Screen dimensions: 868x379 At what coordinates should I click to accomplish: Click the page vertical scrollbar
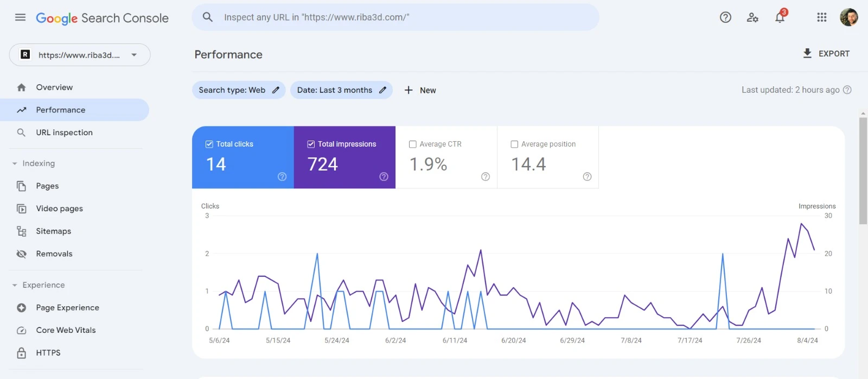(x=863, y=170)
